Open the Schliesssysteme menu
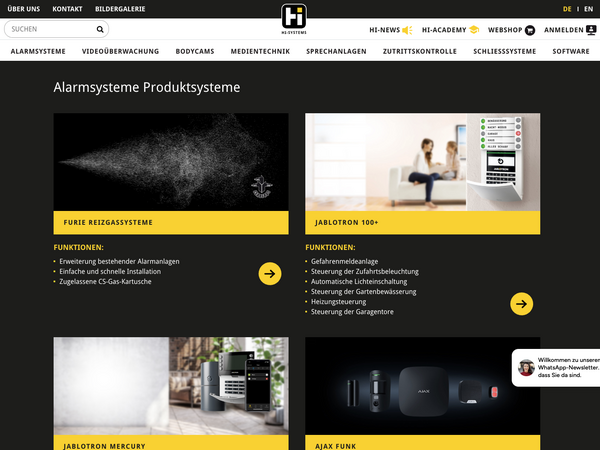 pyautogui.click(x=505, y=51)
